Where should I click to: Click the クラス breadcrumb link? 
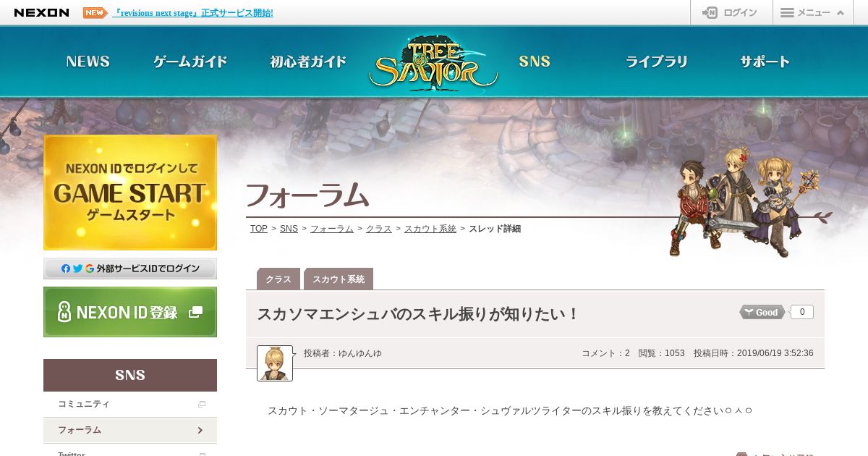point(379,229)
